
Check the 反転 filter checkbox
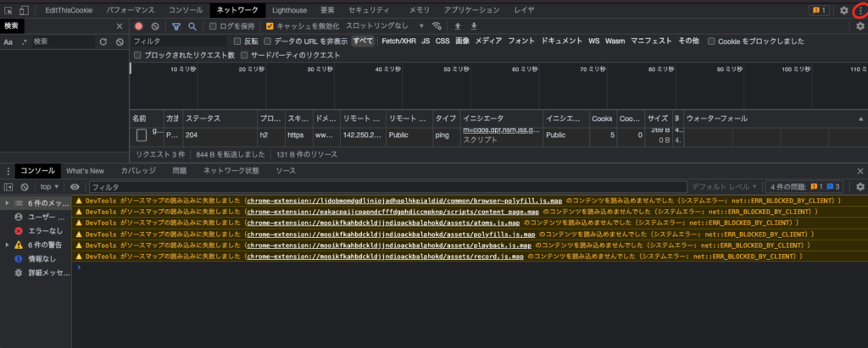point(237,41)
